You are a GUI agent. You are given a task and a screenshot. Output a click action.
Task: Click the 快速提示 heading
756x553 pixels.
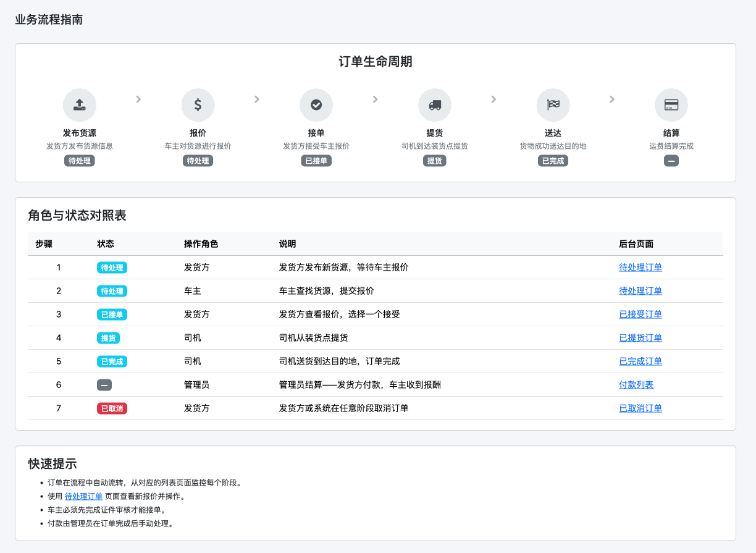click(52, 464)
